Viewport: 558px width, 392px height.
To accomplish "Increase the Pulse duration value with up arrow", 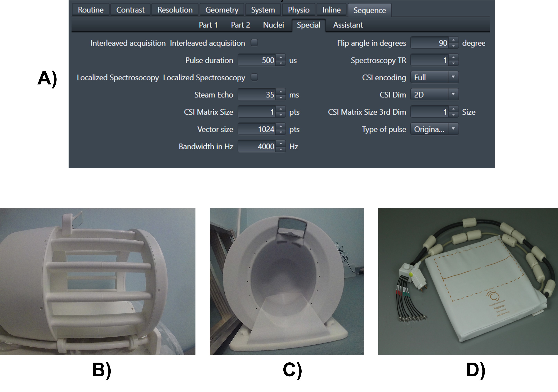I will pyautogui.click(x=281, y=57).
